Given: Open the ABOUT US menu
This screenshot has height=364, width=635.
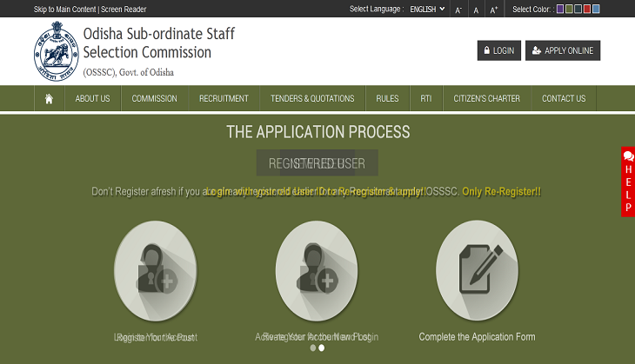Looking at the screenshot, I should tap(93, 99).
